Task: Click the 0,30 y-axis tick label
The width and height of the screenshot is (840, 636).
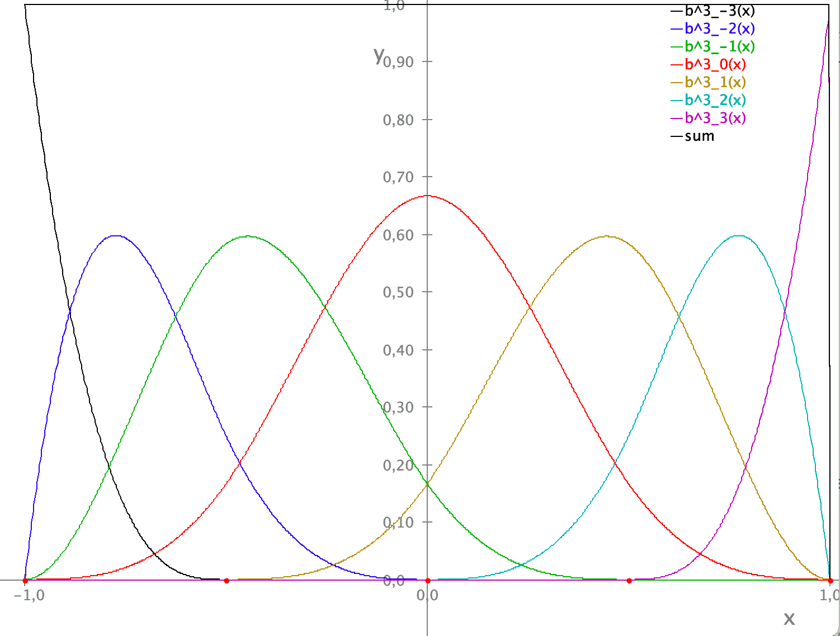Action: click(x=398, y=407)
